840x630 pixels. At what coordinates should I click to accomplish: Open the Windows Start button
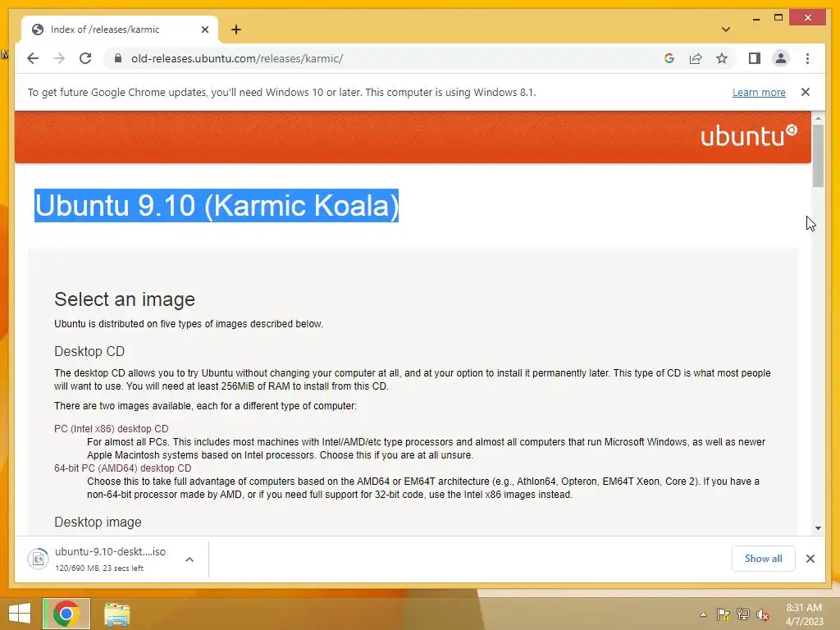[20, 614]
